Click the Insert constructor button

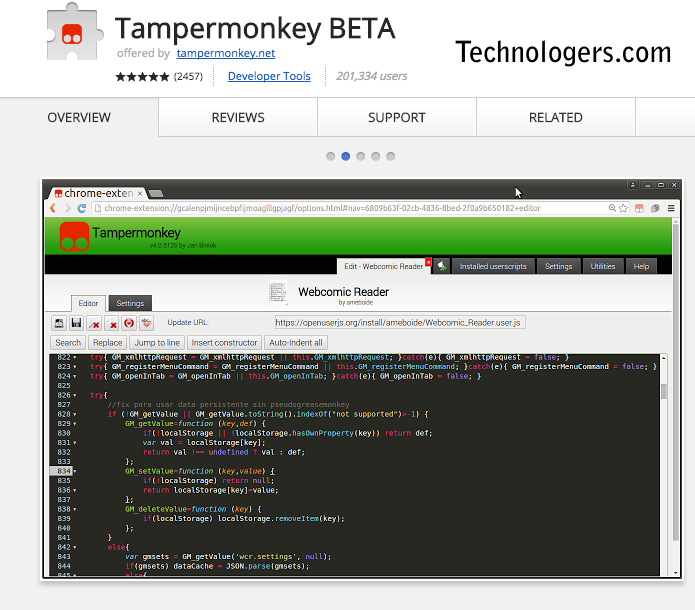tap(224, 343)
